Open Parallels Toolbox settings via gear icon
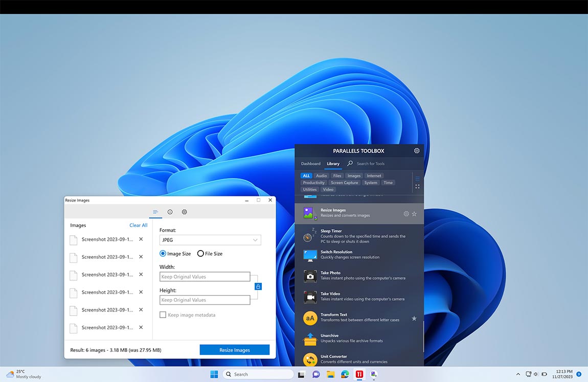Screen dimensions: 588x382 click(x=416, y=150)
